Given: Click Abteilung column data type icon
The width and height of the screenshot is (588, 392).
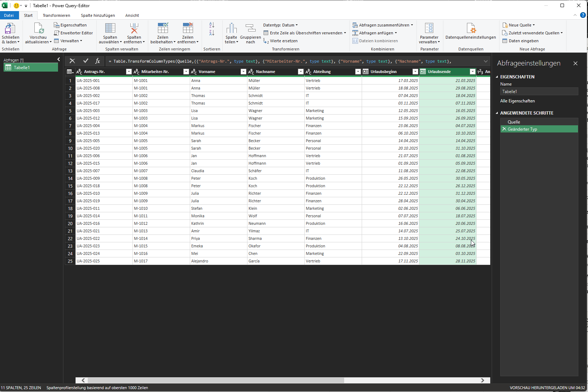Looking at the screenshot, I should pos(308,72).
